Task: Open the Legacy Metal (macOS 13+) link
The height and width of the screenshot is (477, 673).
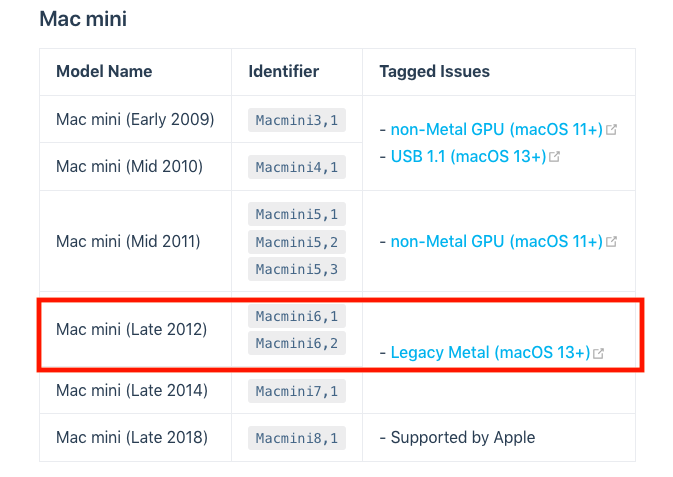Action: (490, 353)
